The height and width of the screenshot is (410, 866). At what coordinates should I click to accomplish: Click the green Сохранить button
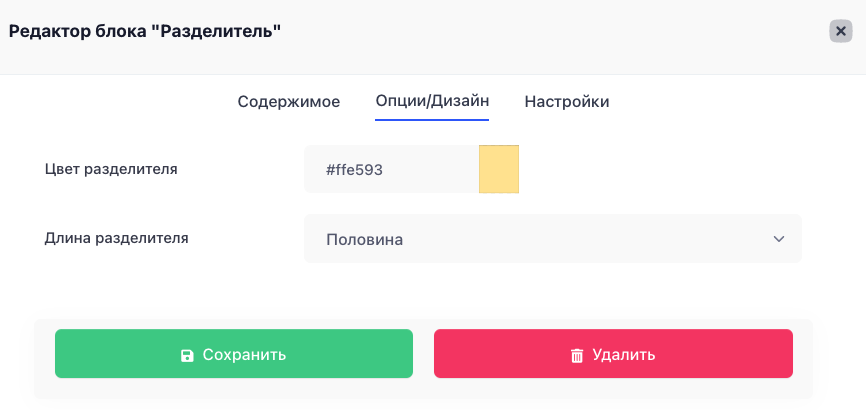coord(234,354)
